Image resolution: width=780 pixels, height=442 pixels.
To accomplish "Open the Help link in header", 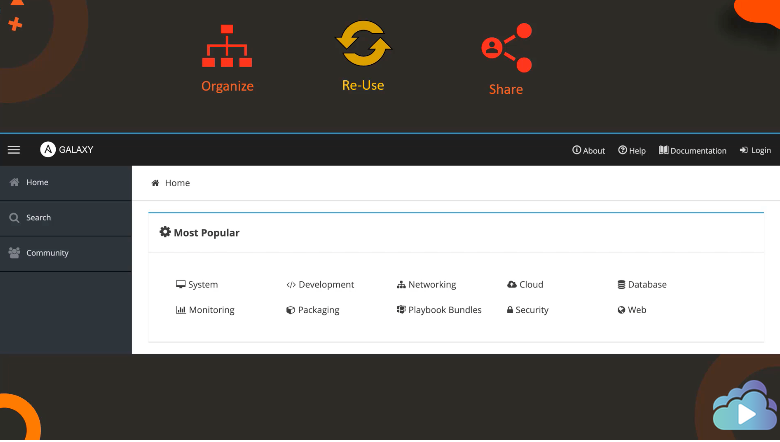I will [x=632, y=150].
